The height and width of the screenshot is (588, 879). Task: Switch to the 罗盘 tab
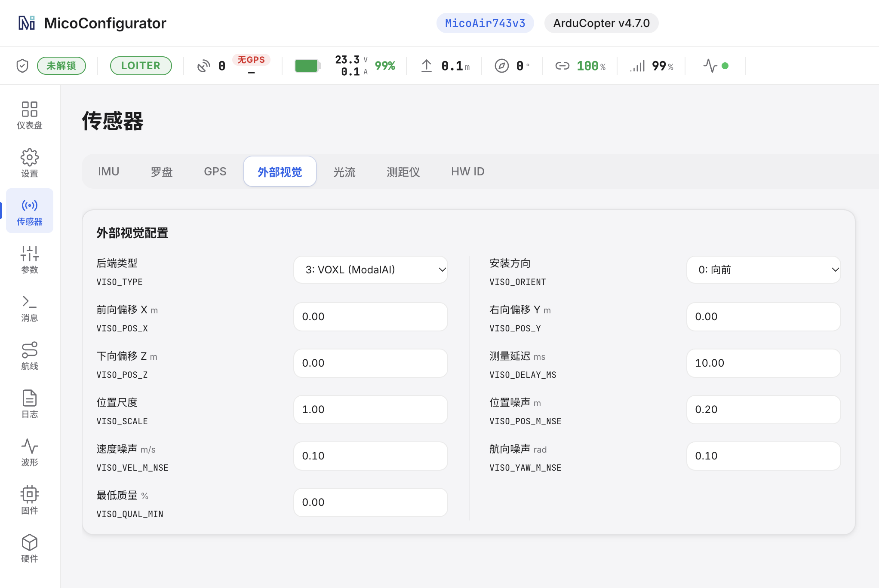pyautogui.click(x=162, y=171)
